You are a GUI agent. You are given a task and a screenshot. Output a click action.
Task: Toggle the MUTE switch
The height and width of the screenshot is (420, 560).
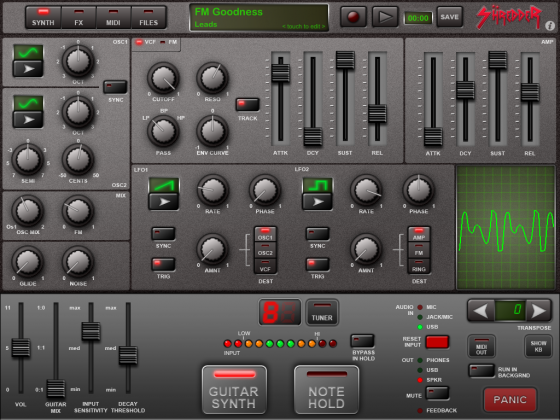437,393
